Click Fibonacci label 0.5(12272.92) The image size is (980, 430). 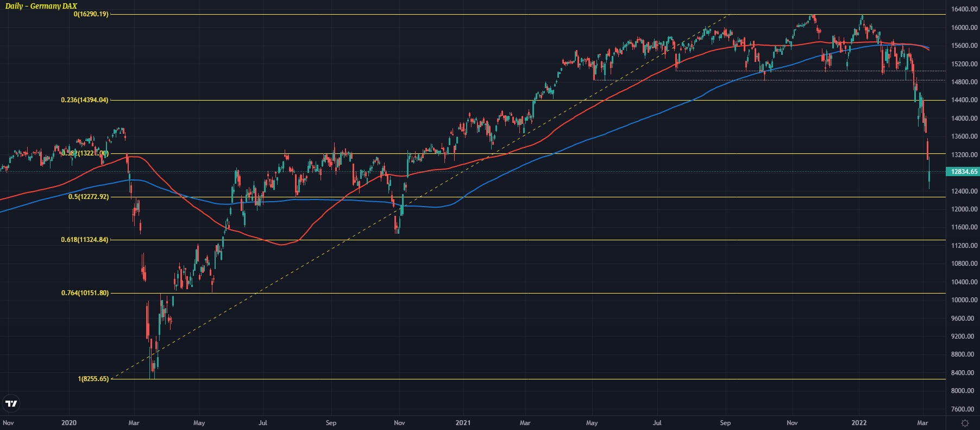click(x=89, y=197)
